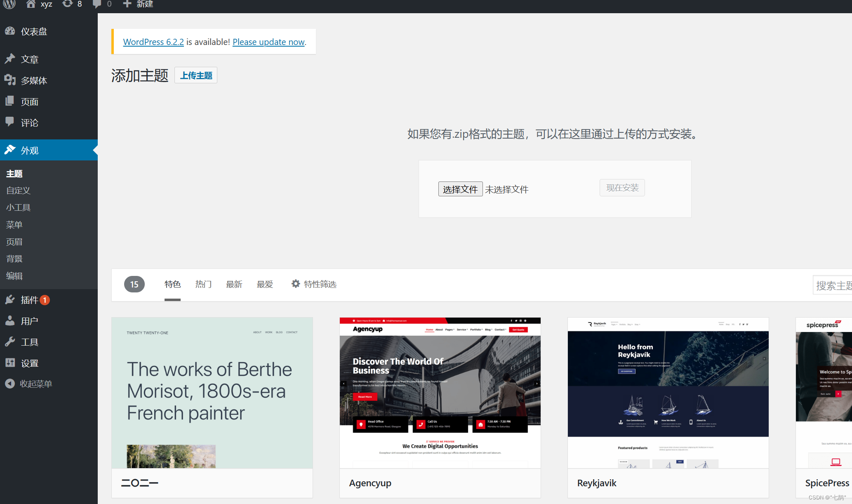Open the 设置 settings icon in sidebar
Screen dimensions: 852x504
tap(10, 363)
